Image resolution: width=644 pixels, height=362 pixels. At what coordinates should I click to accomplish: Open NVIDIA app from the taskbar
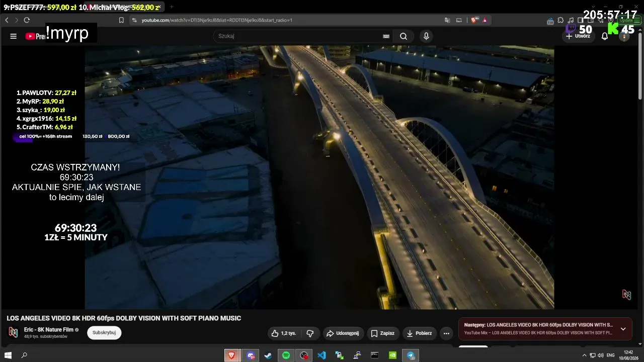(x=392, y=355)
